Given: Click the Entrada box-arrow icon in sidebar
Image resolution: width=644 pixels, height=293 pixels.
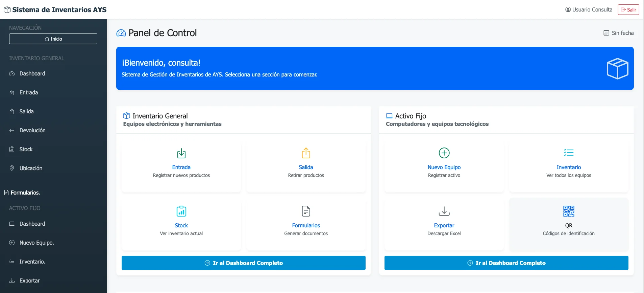Looking at the screenshot, I should click(x=12, y=92).
